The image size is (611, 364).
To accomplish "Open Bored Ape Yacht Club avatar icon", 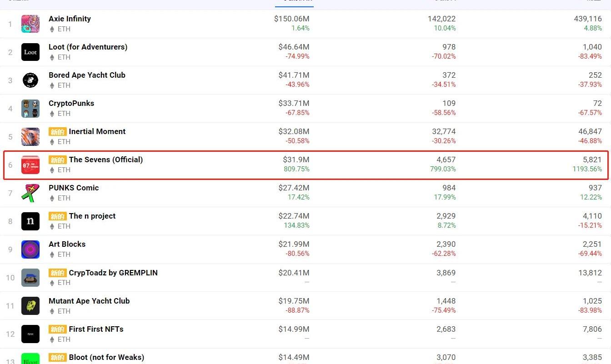I will (30, 80).
